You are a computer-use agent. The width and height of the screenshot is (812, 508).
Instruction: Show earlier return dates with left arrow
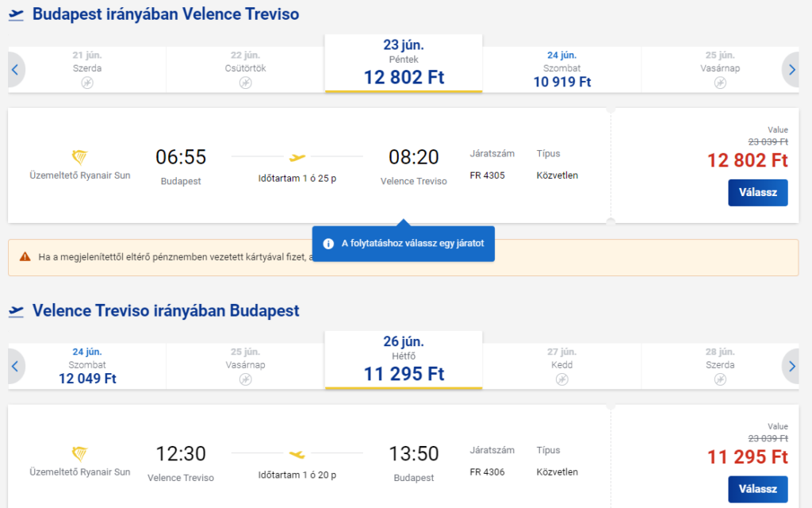pyautogui.click(x=15, y=366)
